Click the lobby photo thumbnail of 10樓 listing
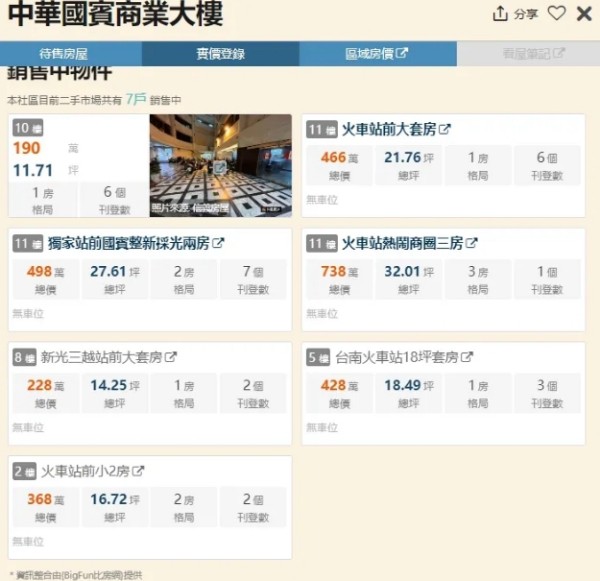The image size is (600, 581). [x=220, y=165]
